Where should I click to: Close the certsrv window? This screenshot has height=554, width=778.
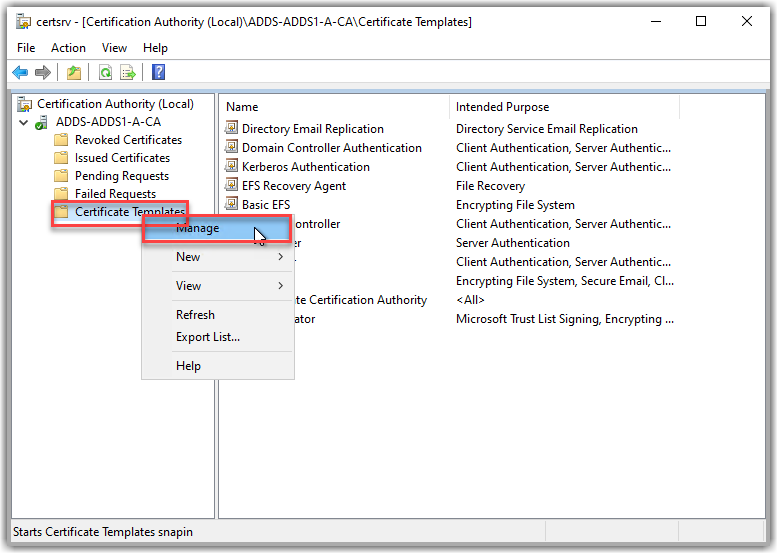point(747,21)
